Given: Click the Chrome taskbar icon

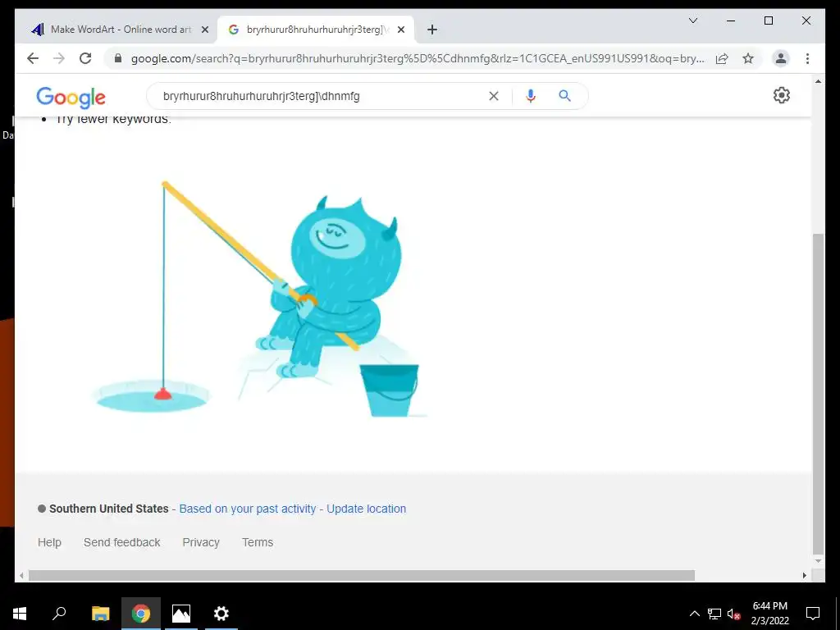Looking at the screenshot, I should point(141,614).
